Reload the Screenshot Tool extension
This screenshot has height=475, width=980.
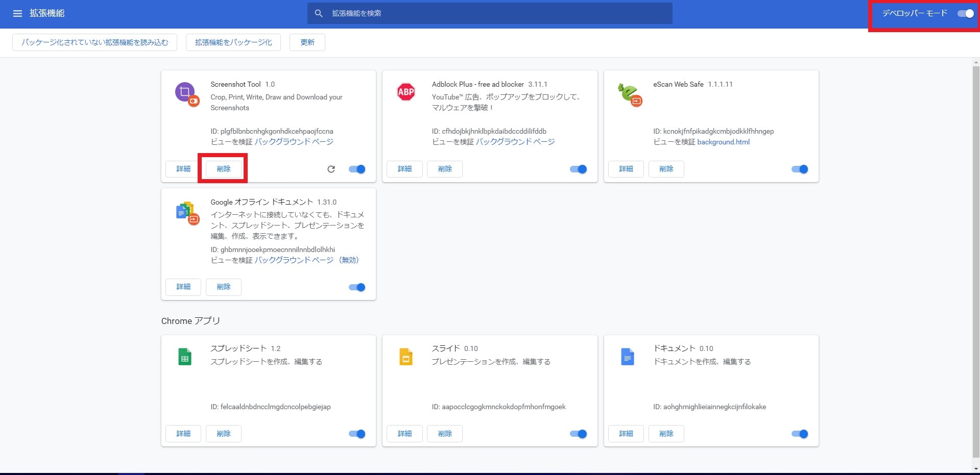(x=331, y=169)
